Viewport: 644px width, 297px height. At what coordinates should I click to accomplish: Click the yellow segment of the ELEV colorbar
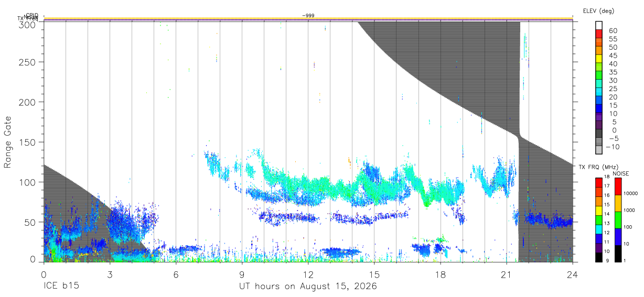(599, 59)
